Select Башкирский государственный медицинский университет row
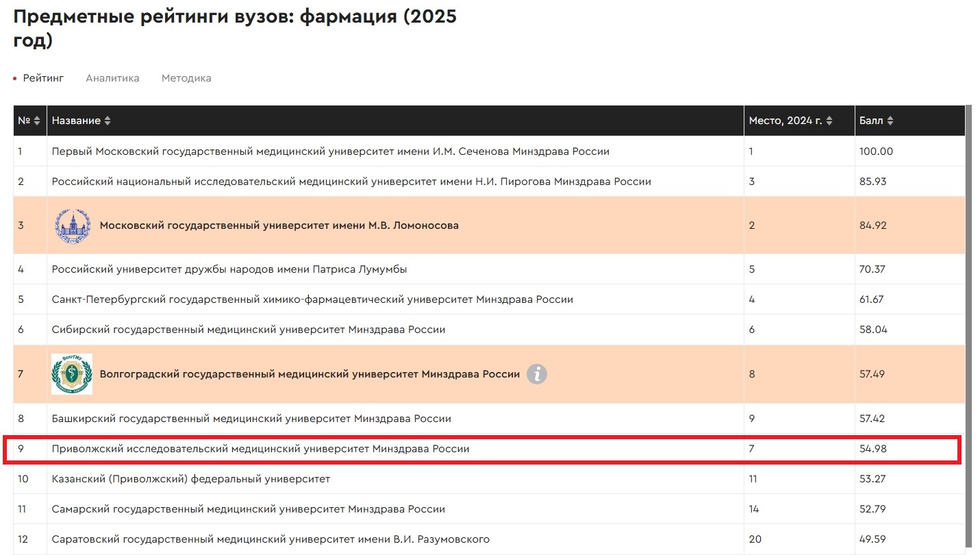The image size is (980, 555). pyautogui.click(x=489, y=419)
